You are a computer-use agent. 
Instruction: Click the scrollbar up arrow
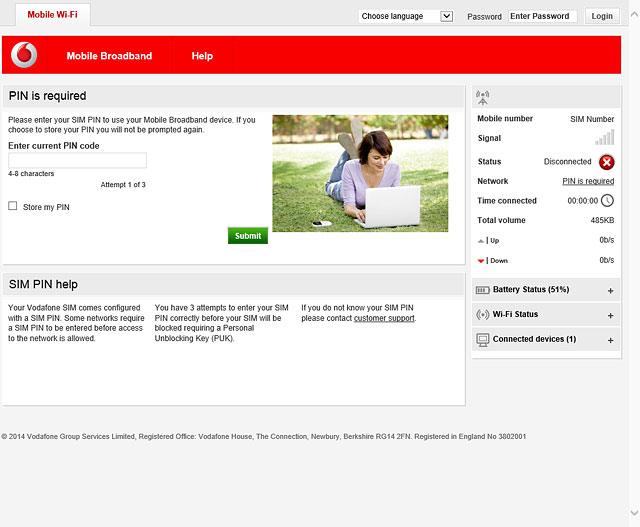coord(634,15)
